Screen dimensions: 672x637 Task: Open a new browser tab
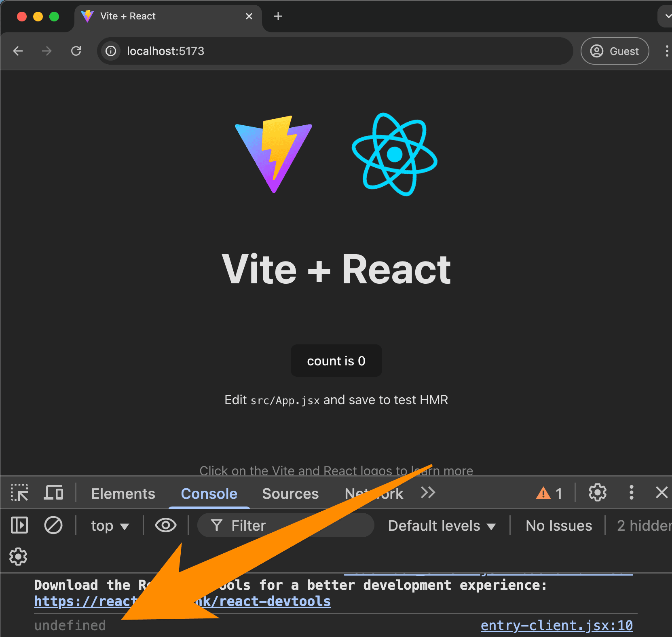point(278,16)
